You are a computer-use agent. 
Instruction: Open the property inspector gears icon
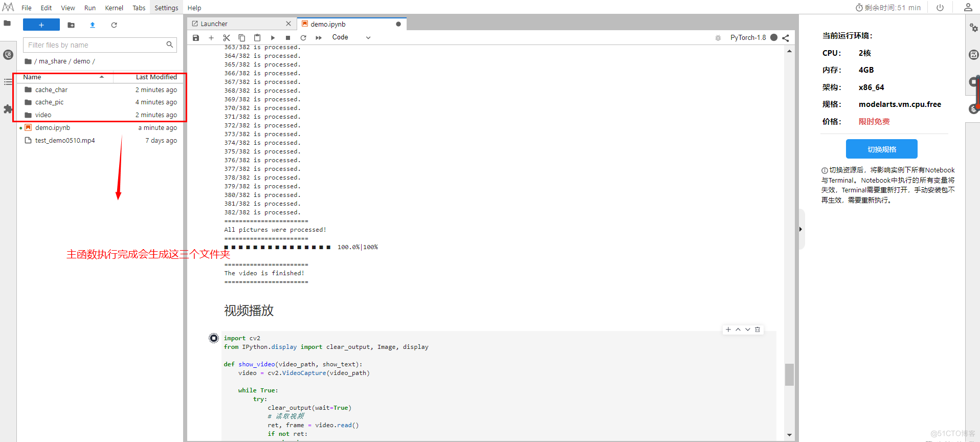(x=973, y=28)
